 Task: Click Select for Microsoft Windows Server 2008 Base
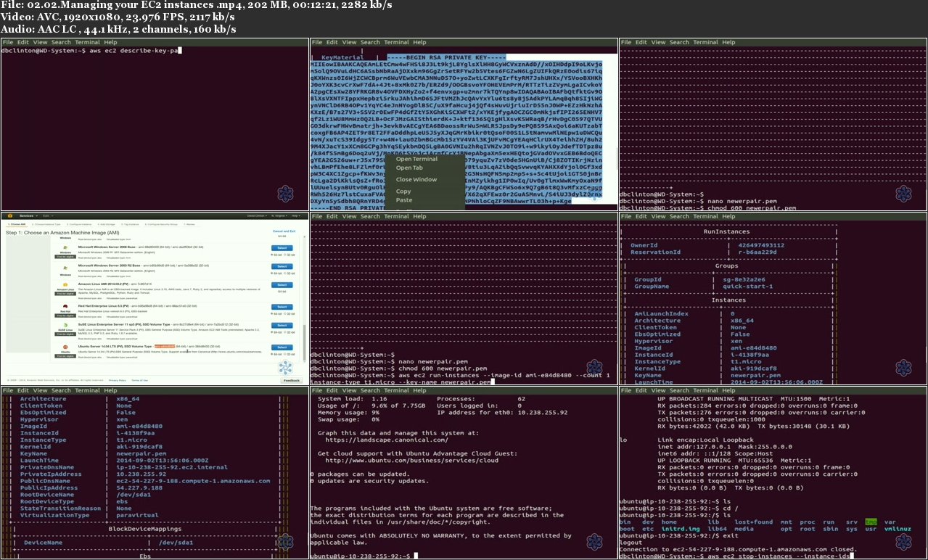(x=282, y=248)
